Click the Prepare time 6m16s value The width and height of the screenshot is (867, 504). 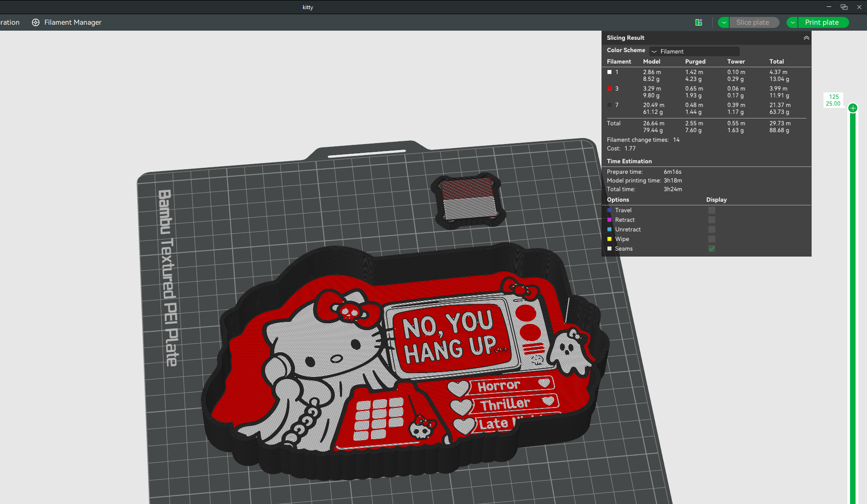(x=672, y=172)
